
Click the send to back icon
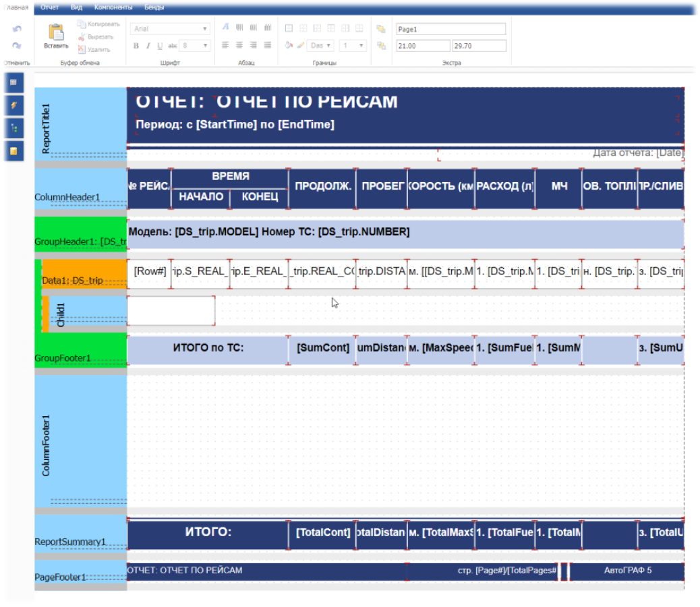pos(381,46)
